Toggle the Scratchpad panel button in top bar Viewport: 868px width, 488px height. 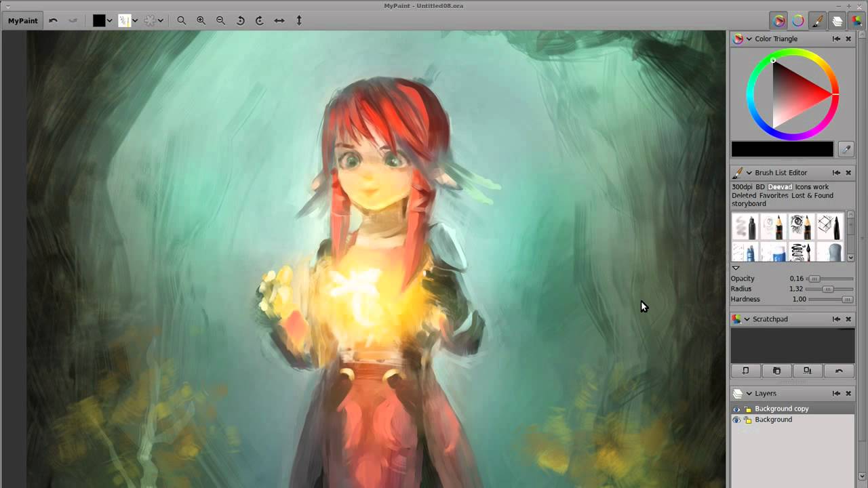pyautogui.click(x=856, y=20)
